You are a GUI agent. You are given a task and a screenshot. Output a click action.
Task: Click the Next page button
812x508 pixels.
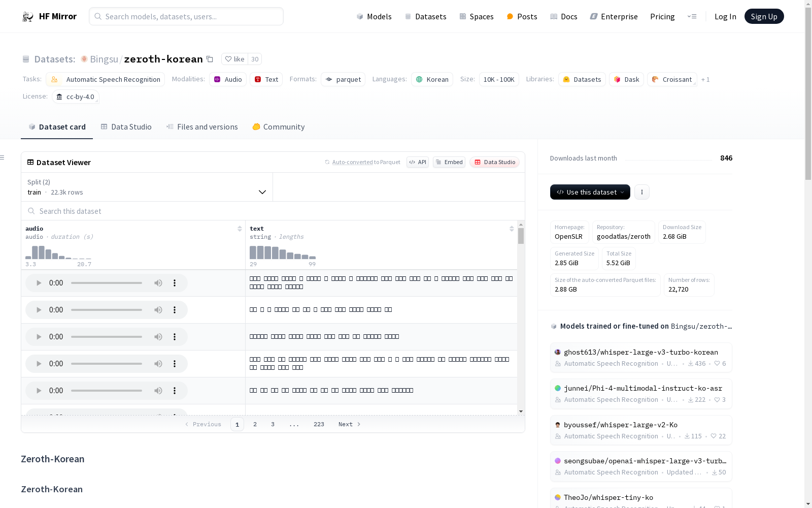tap(350, 424)
